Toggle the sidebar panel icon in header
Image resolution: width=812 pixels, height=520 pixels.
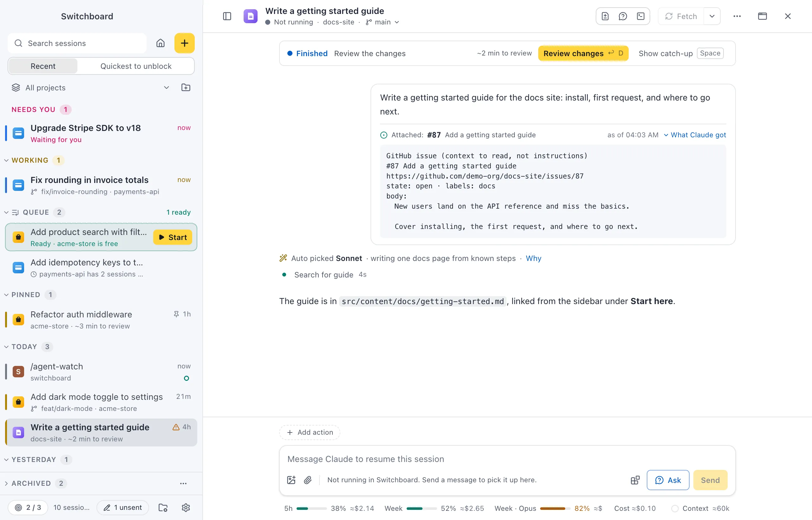tap(227, 16)
